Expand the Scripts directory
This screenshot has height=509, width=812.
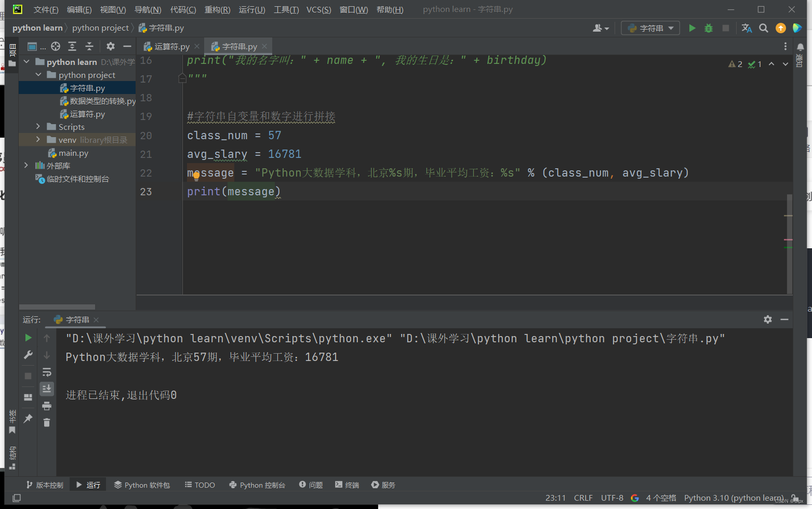pos(37,126)
